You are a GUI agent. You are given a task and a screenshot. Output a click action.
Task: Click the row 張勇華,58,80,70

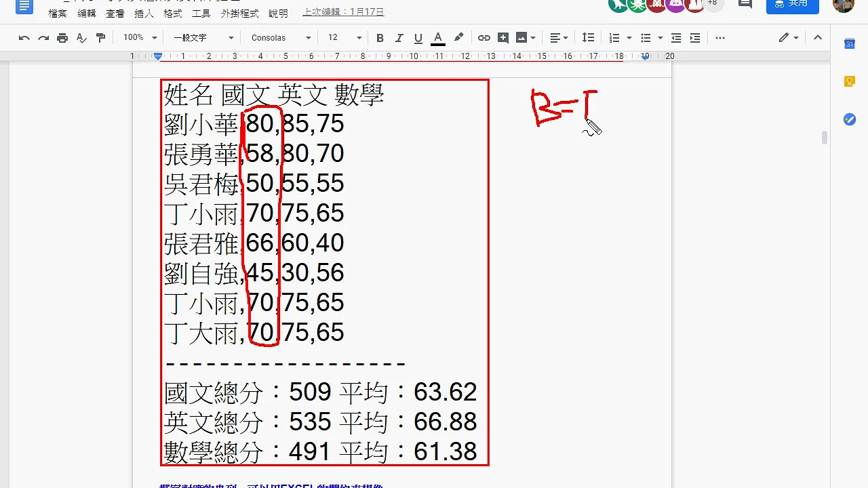pos(254,154)
